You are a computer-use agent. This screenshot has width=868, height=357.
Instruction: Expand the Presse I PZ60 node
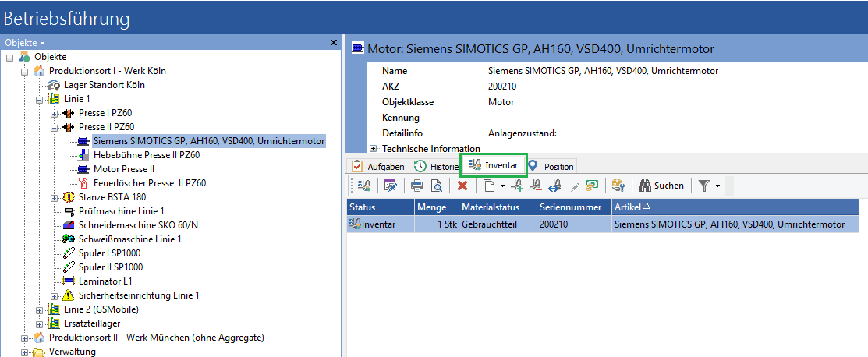pyautogui.click(x=54, y=114)
